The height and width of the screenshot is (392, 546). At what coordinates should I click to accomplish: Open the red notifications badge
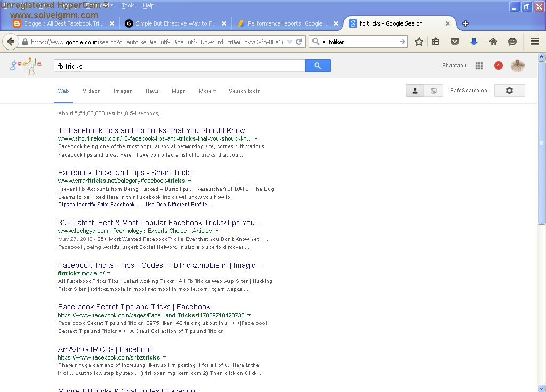499,66
